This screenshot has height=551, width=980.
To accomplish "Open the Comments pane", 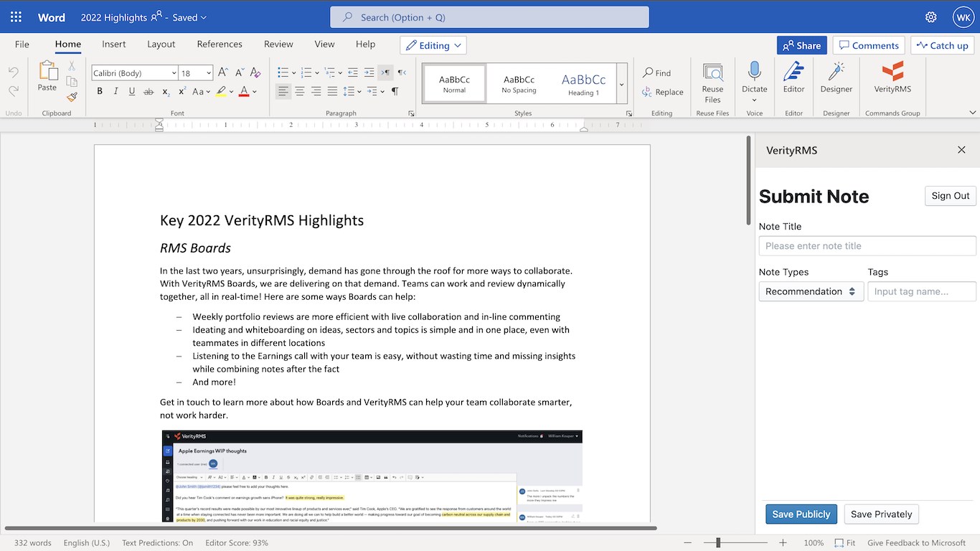I will tap(869, 45).
